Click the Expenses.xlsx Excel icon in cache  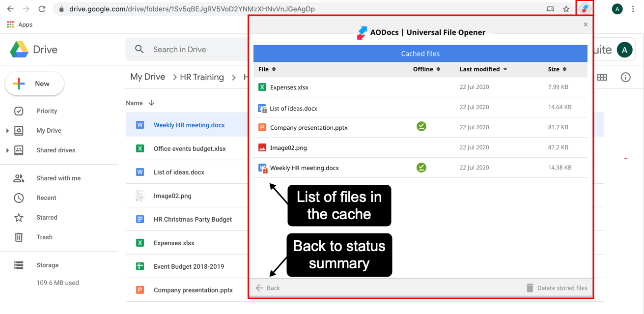tap(262, 87)
